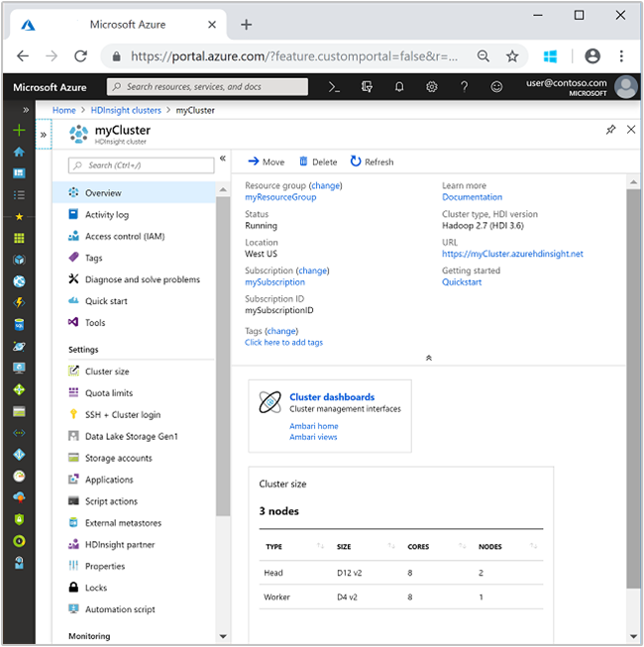This screenshot has width=644, height=647.
Task: Open HDInsight clusters breadcrumb
Action: click(x=125, y=110)
